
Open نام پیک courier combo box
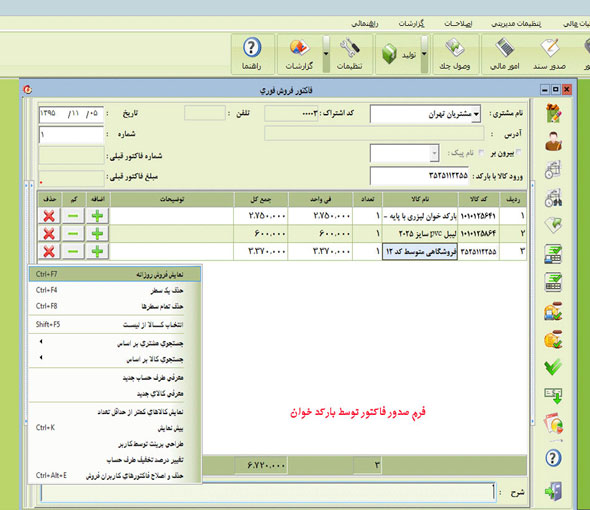[404, 153]
